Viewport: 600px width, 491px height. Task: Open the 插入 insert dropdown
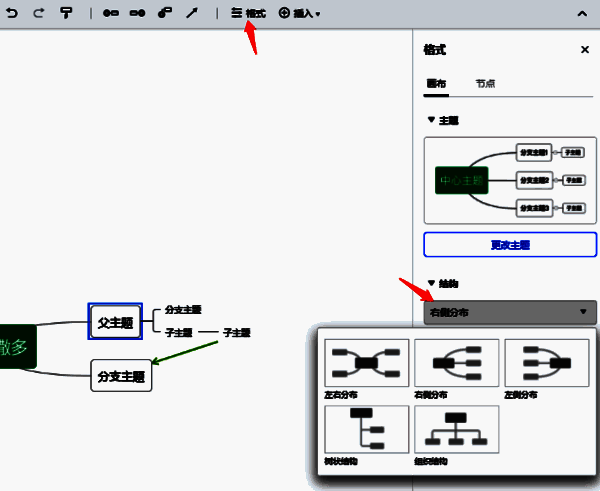tap(299, 13)
